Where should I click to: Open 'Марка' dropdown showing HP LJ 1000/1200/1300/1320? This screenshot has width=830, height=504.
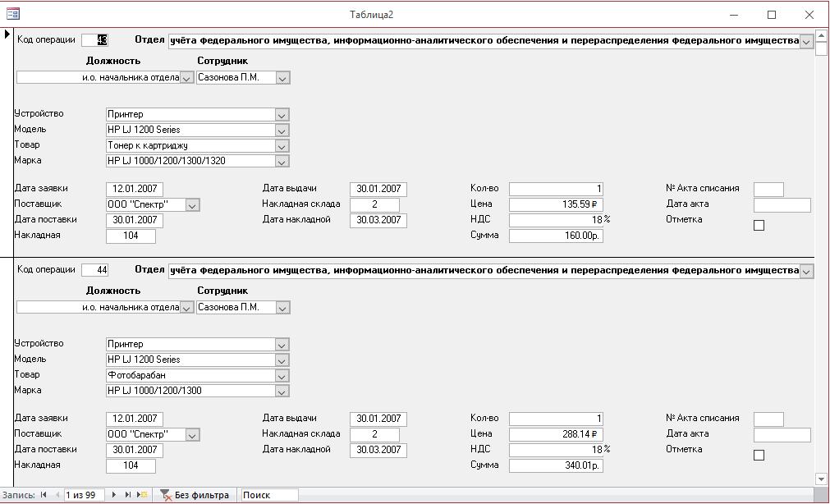tap(282, 162)
